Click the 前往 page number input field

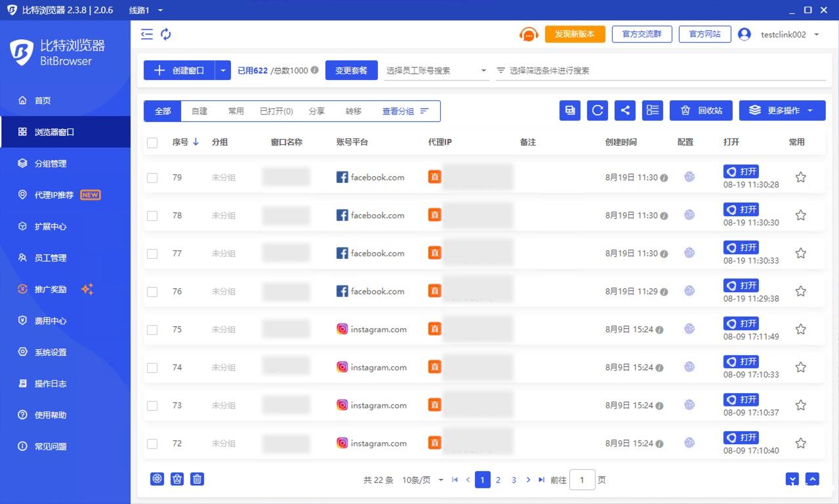pos(582,480)
